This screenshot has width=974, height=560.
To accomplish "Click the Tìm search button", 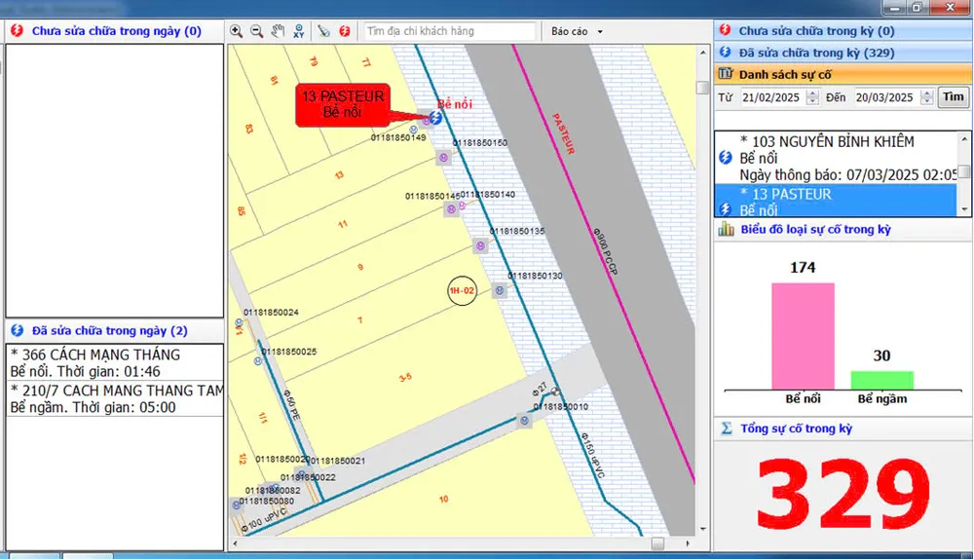I will pos(953,97).
